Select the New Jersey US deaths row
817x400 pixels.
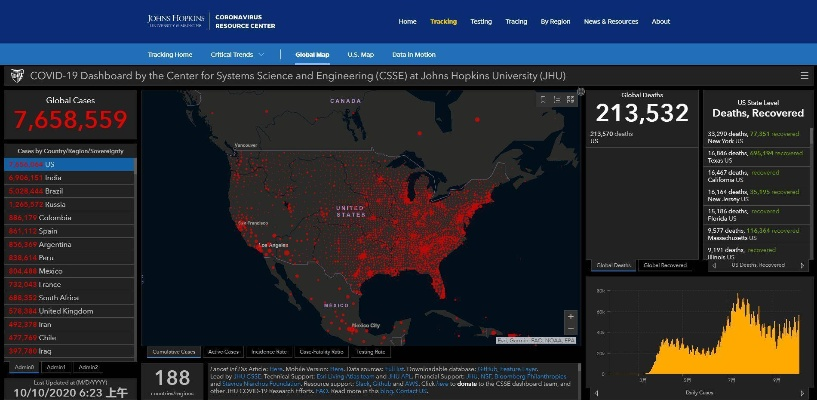(756, 195)
